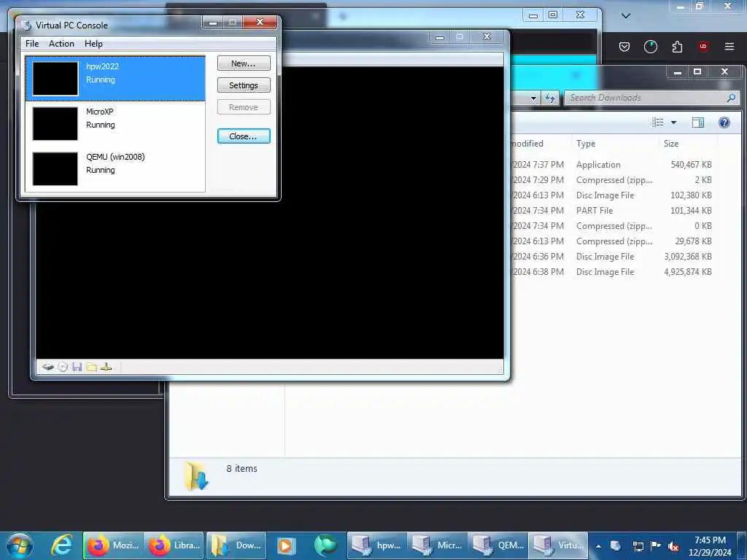
Task: Click the hpw2022 machine thumbnail
Action: coord(55,79)
